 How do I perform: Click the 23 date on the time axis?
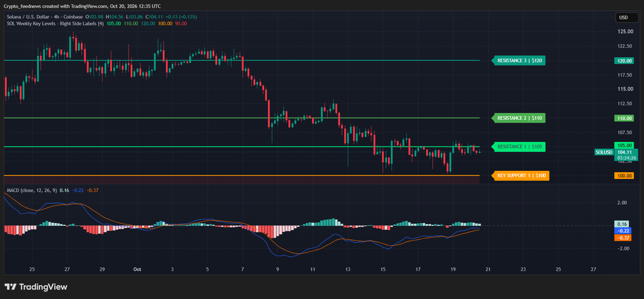click(523, 269)
